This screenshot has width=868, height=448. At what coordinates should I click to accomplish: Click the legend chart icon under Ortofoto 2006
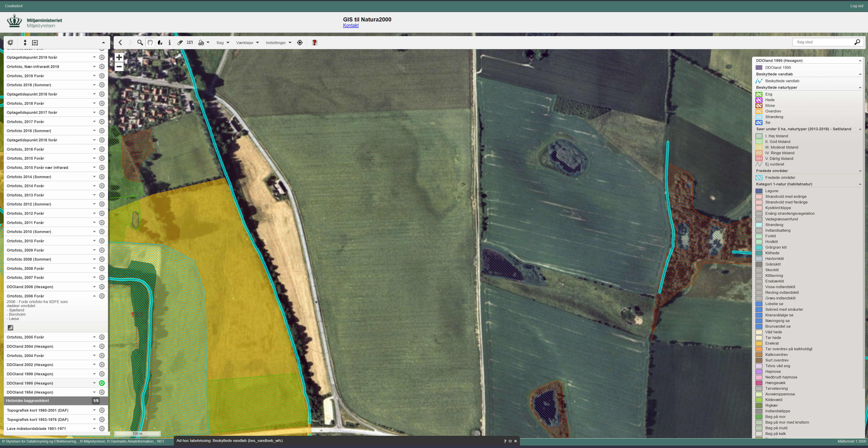[10, 327]
